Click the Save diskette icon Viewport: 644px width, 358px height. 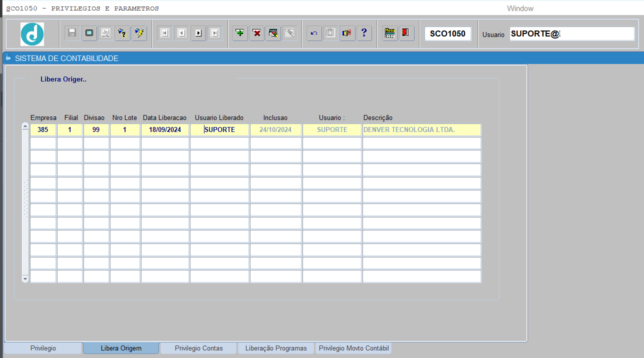(x=72, y=33)
